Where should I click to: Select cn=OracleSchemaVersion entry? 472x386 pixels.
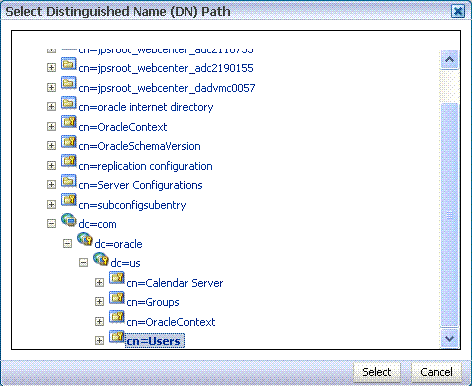[140, 146]
